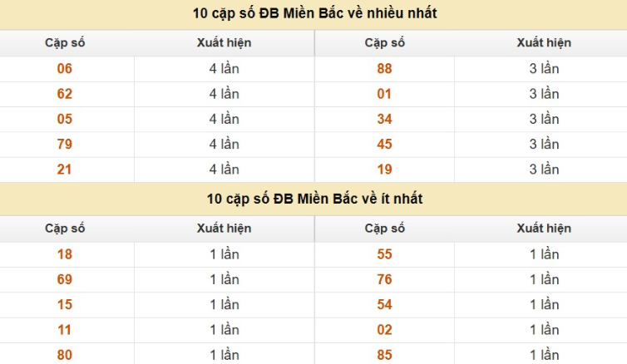This screenshot has height=364, width=627.
Task: Click number pair 06
Action: [x=65, y=69]
